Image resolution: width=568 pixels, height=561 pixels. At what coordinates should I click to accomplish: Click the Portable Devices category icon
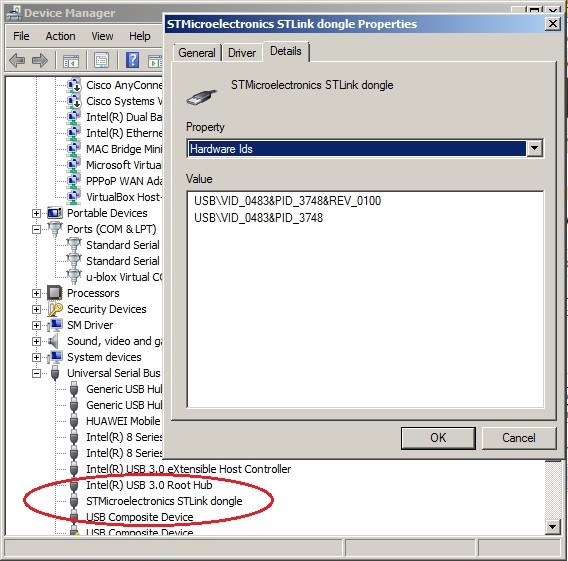[x=55, y=213]
